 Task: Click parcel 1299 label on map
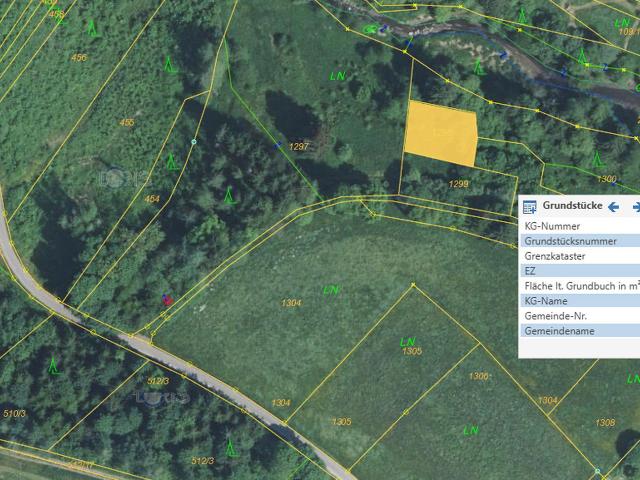tap(459, 184)
